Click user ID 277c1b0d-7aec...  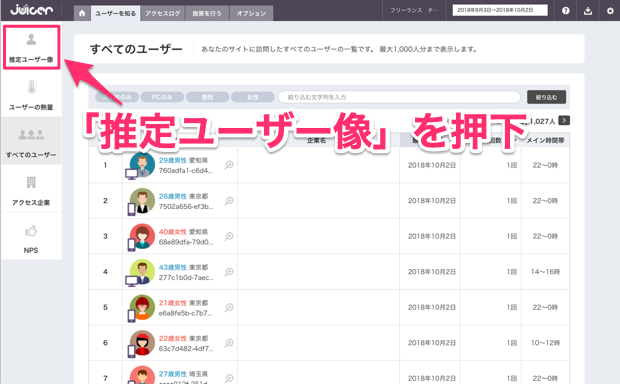pyautogui.click(x=186, y=278)
